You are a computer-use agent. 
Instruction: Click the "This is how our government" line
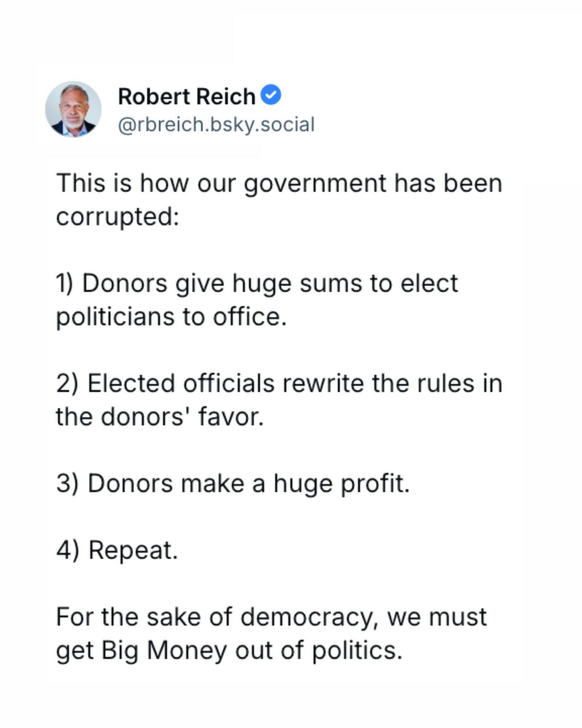tap(279, 183)
